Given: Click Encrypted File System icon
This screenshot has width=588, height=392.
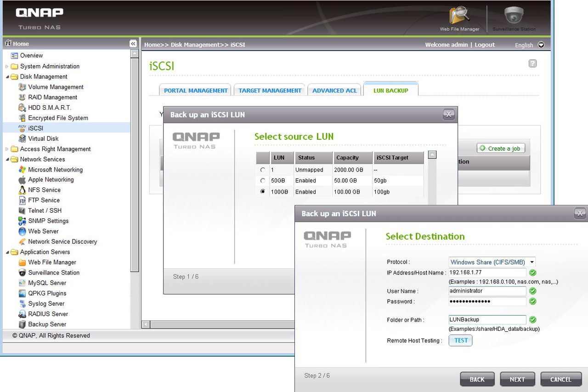Looking at the screenshot, I should click(x=22, y=118).
